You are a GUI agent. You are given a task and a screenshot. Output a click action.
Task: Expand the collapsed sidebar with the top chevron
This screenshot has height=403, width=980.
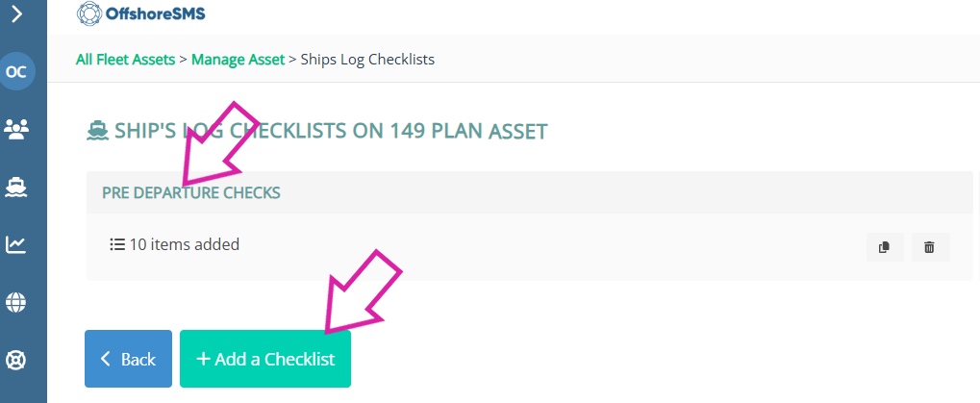tap(16, 14)
